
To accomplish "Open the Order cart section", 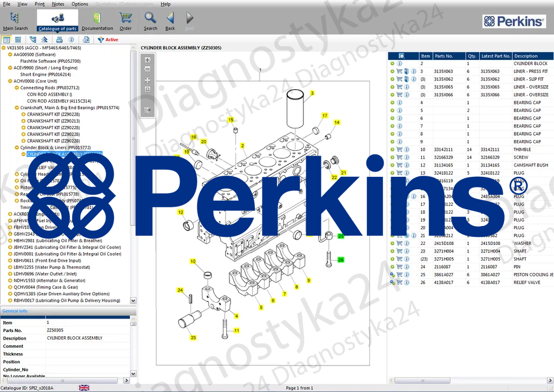I will tap(126, 21).
